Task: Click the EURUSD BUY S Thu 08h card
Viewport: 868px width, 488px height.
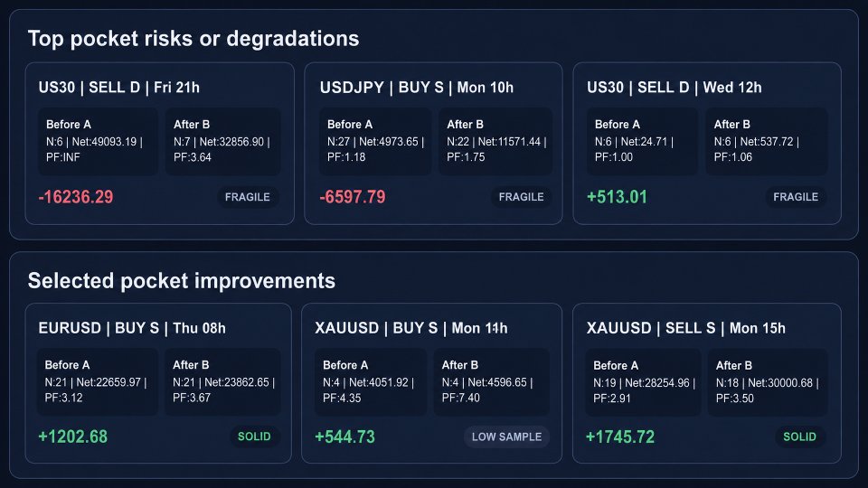Action: pos(158,383)
